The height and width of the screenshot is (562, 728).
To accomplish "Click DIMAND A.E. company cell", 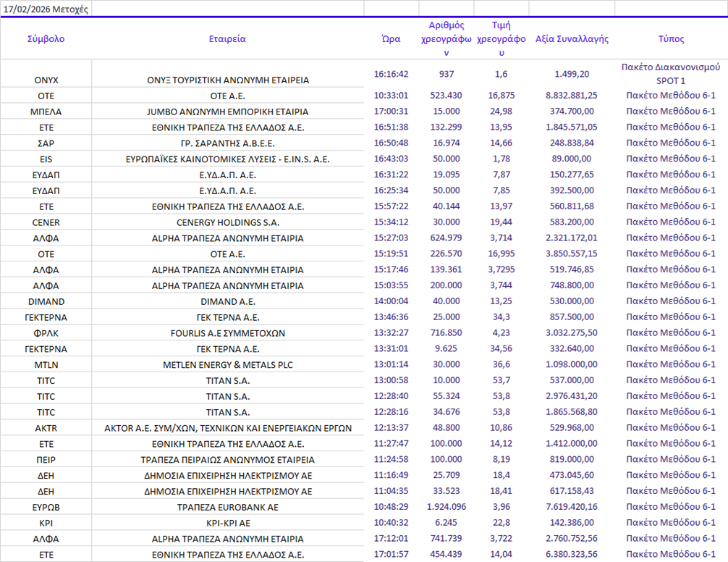I will (227, 301).
